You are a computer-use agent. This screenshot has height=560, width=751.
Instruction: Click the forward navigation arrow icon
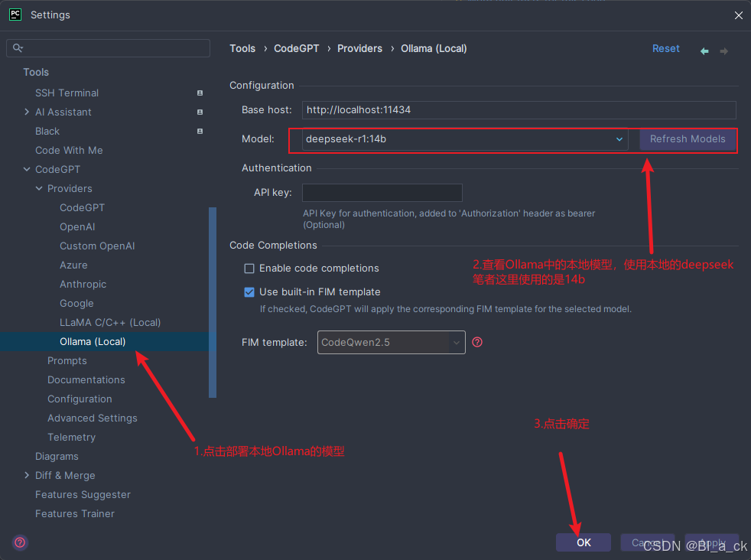point(723,50)
